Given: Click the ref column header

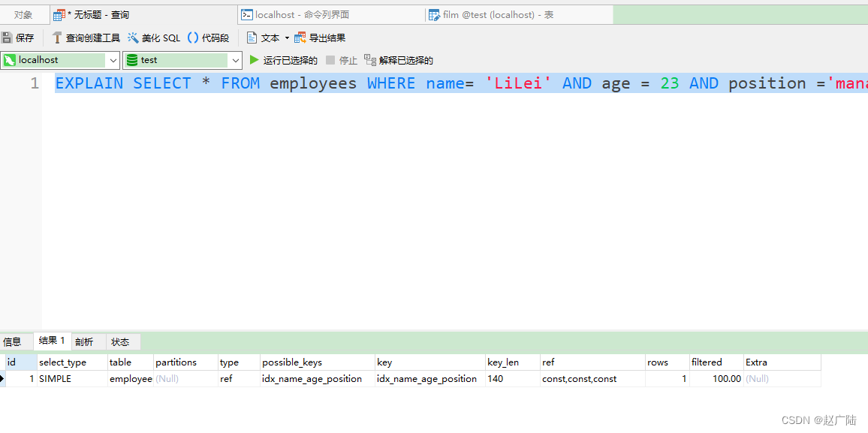Looking at the screenshot, I should 592,362.
